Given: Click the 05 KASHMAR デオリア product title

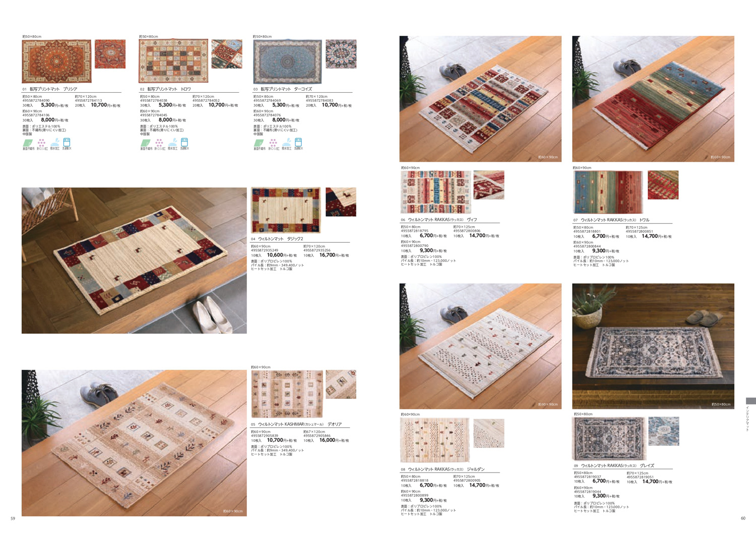Looking at the screenshot, I should tap(296, 424).
